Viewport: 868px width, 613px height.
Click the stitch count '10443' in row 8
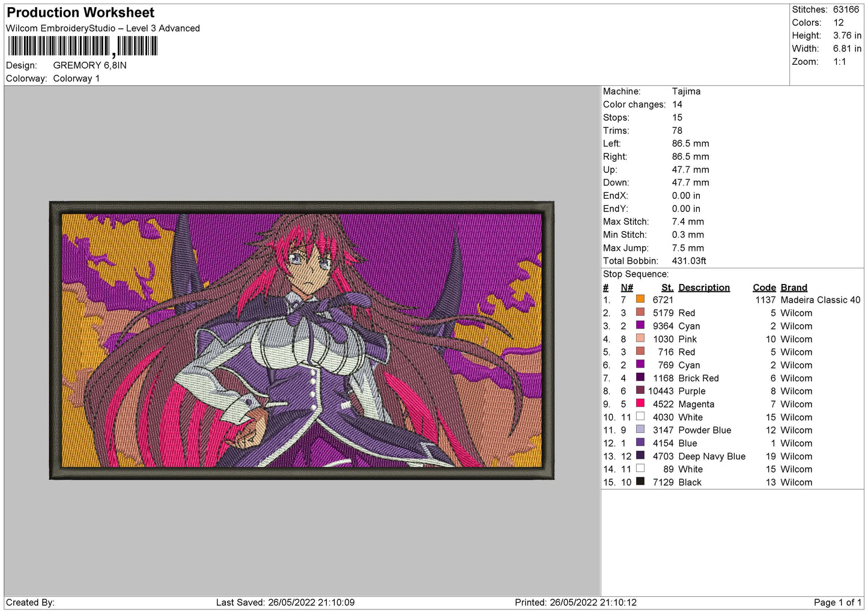coord(660,391)
